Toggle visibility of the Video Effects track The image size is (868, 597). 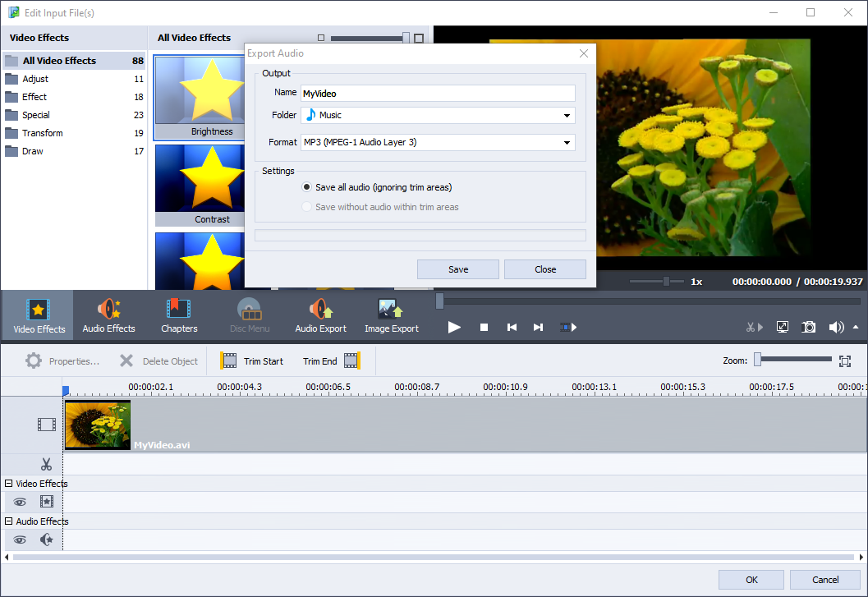click(x=19, y=502)
